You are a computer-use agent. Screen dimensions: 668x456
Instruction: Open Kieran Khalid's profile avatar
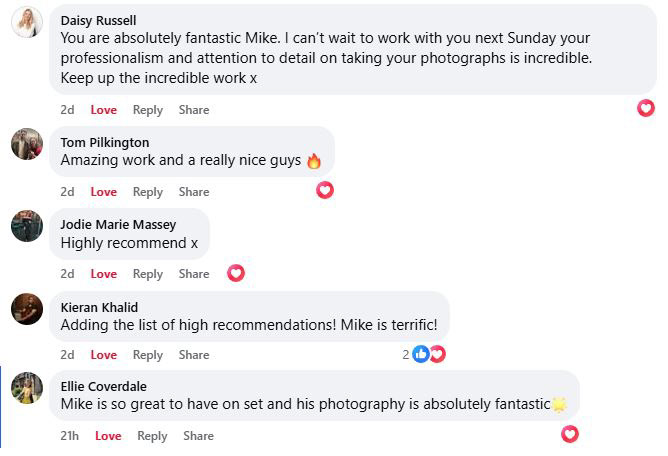point(27,308)
